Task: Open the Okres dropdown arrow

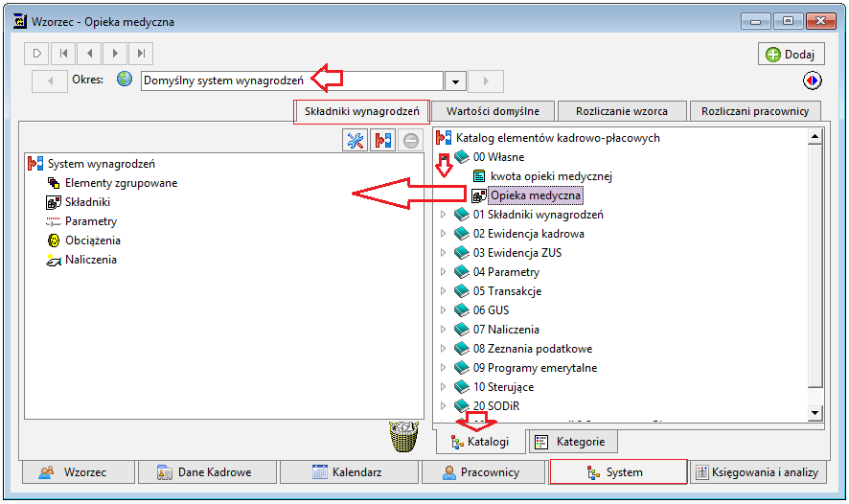Action: (x=455, y=81)
